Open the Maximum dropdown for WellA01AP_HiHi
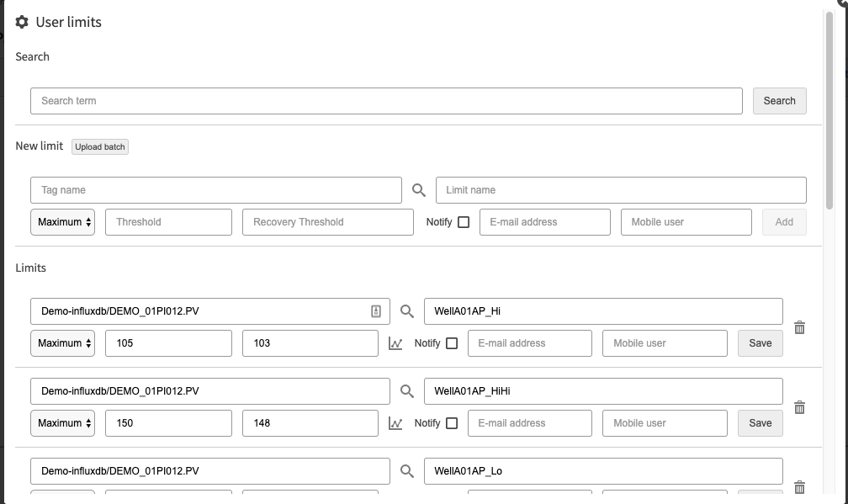 tap(63, 423)
